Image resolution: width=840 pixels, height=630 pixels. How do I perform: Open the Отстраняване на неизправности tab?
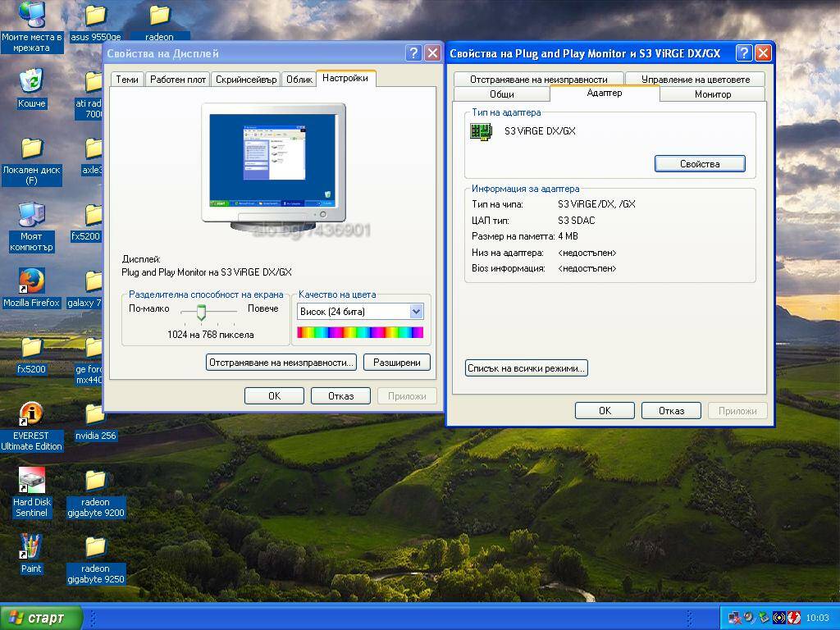coord(538,80)
